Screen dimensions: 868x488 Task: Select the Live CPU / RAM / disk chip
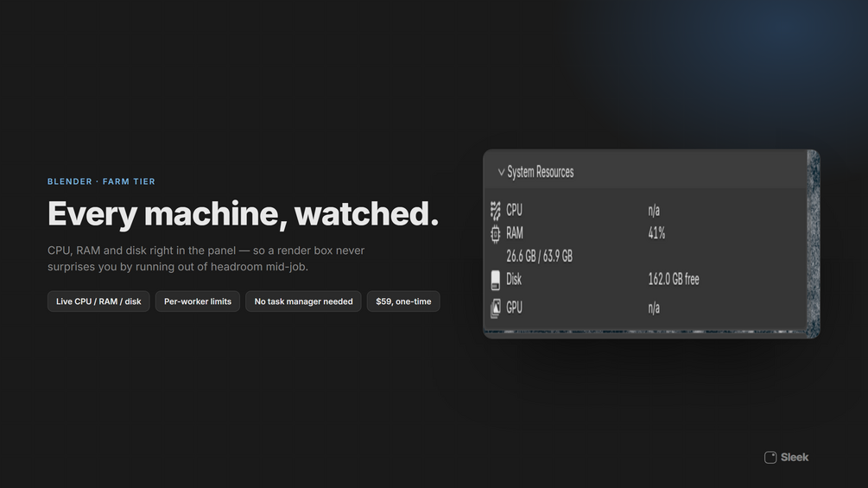click(98, 301)
